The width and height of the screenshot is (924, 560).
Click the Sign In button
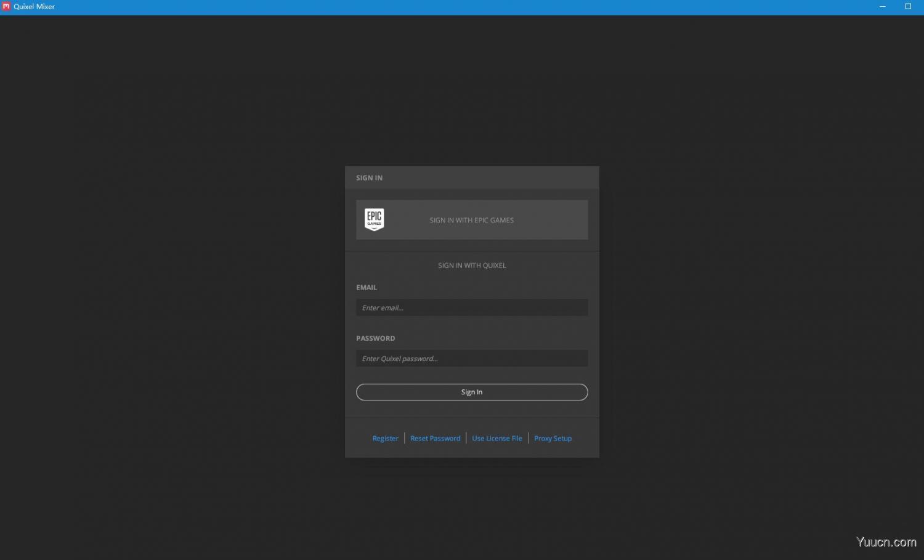(x=472, y=392)
